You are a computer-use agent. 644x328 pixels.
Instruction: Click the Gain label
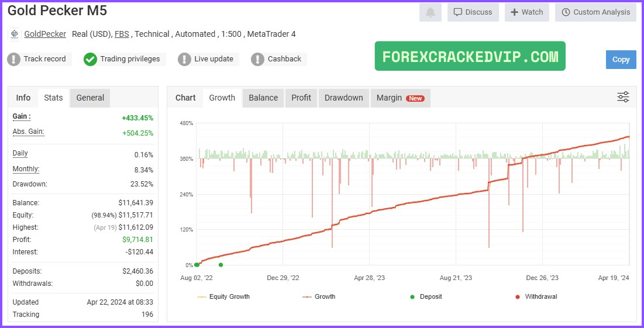[x=22, y=116]
